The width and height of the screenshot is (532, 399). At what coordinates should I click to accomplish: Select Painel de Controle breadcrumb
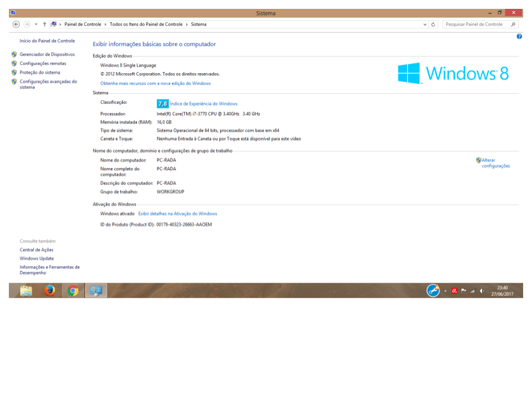tap(83, 24)
